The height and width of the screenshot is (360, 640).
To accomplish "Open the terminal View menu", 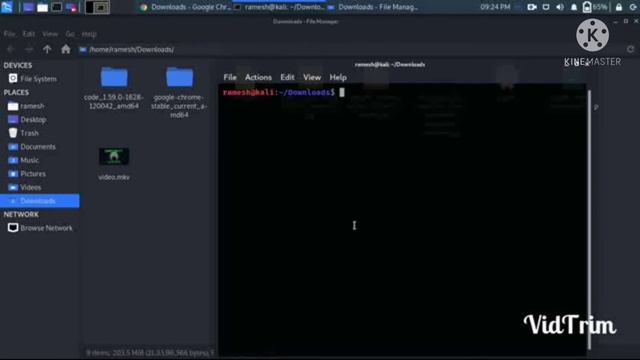I will (312, 77).
